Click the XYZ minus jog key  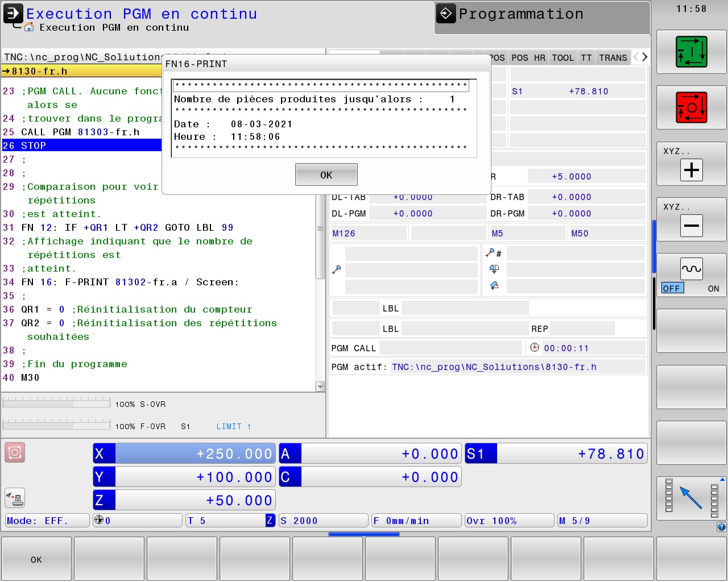[691, 226]
